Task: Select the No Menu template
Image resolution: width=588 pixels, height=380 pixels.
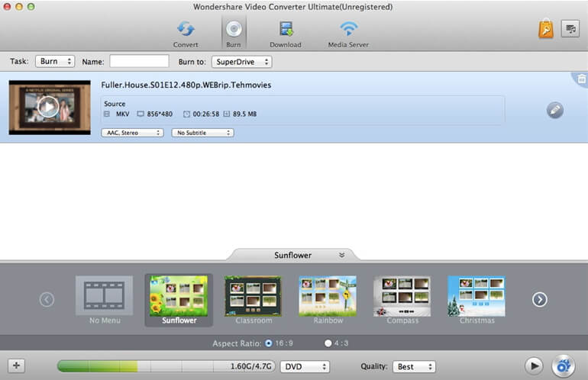Action: click(105, 300)
